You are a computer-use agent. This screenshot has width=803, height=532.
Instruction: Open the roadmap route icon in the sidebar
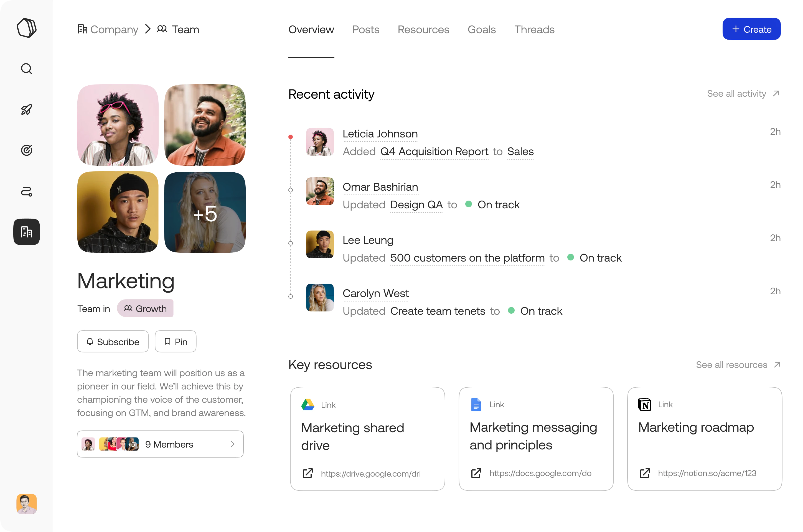coord(27,191)
